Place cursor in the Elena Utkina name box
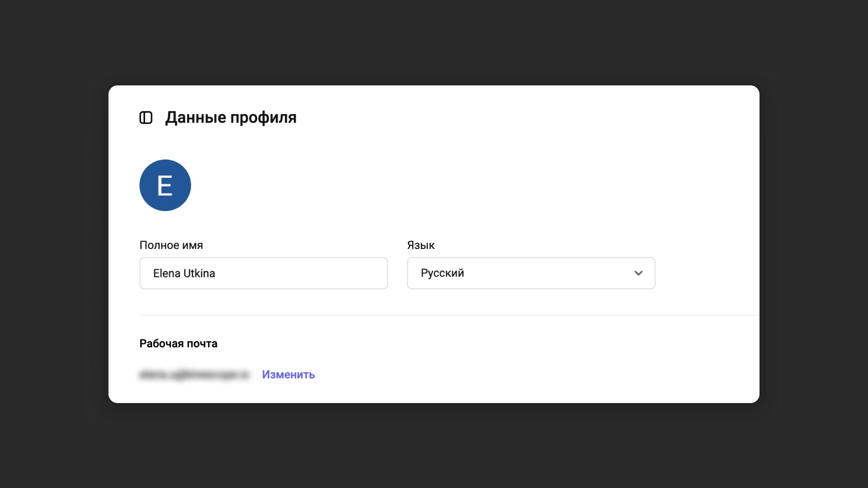 pos(263,273)
